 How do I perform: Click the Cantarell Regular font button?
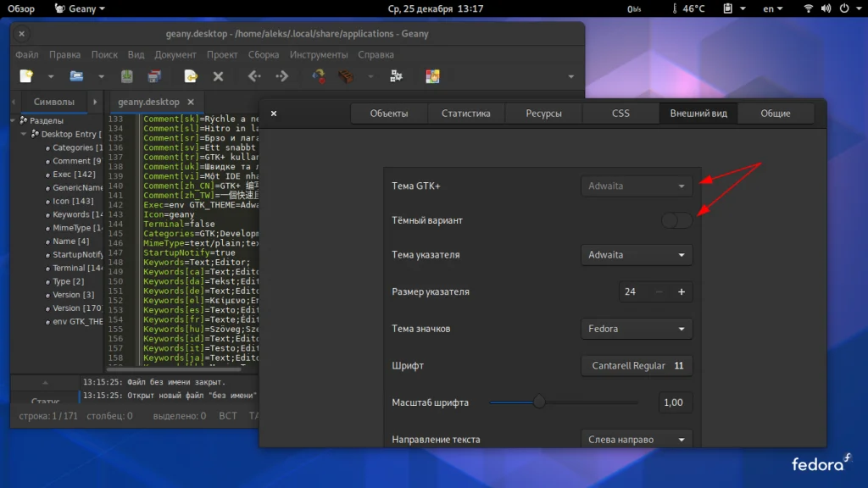coord(637,366)
